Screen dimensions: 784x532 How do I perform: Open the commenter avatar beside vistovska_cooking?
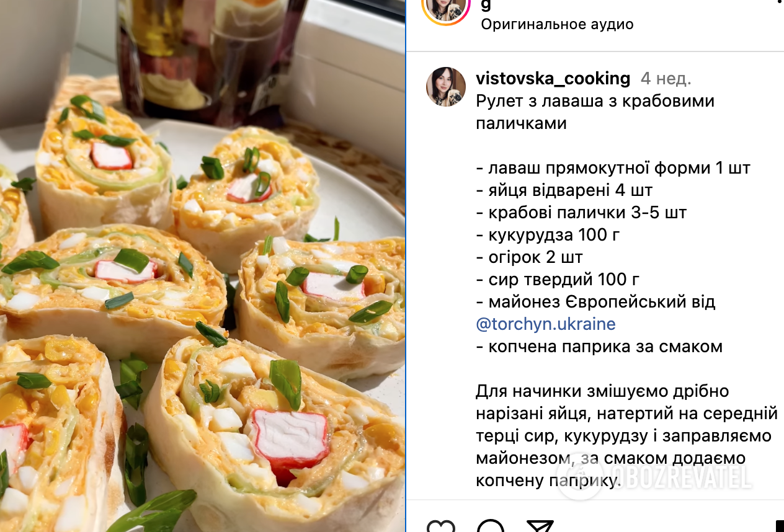pos(445,87)
